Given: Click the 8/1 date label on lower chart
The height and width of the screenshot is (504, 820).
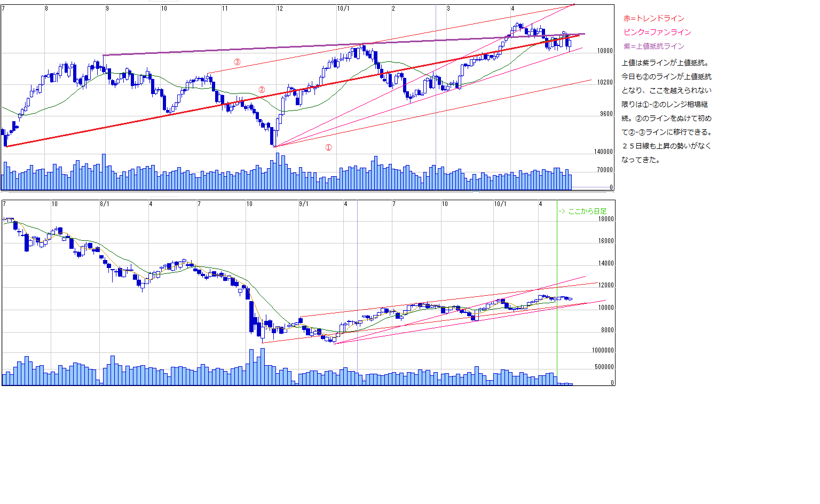Looking at the screenshot, I should [x=105, y=204].
